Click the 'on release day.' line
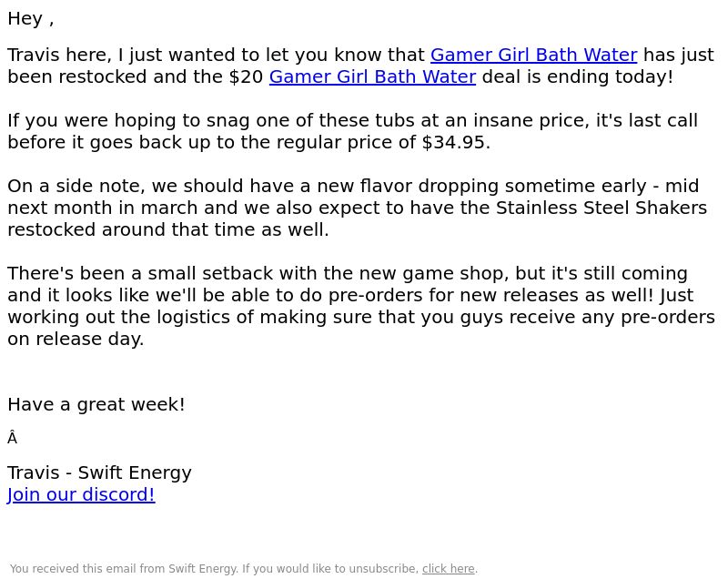 click(76, 339)
